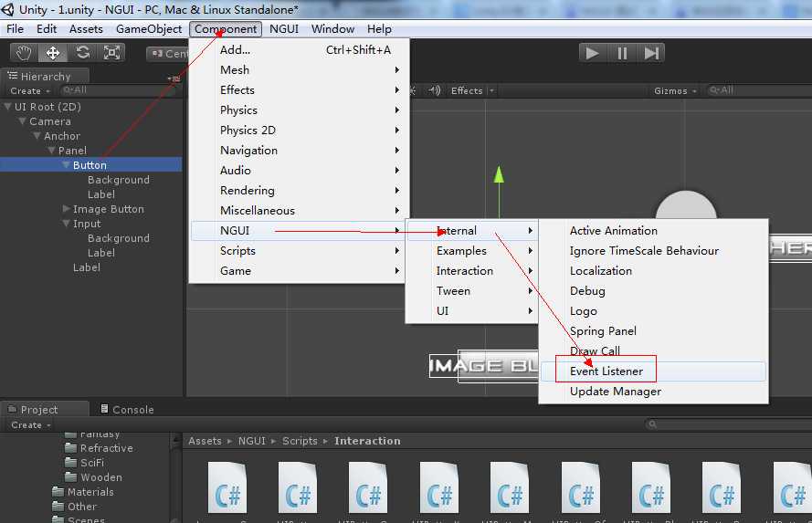This screenshot has width=812, height=523.
Task: Select the Scale tool in toolbar
Action: click(111, 53)
